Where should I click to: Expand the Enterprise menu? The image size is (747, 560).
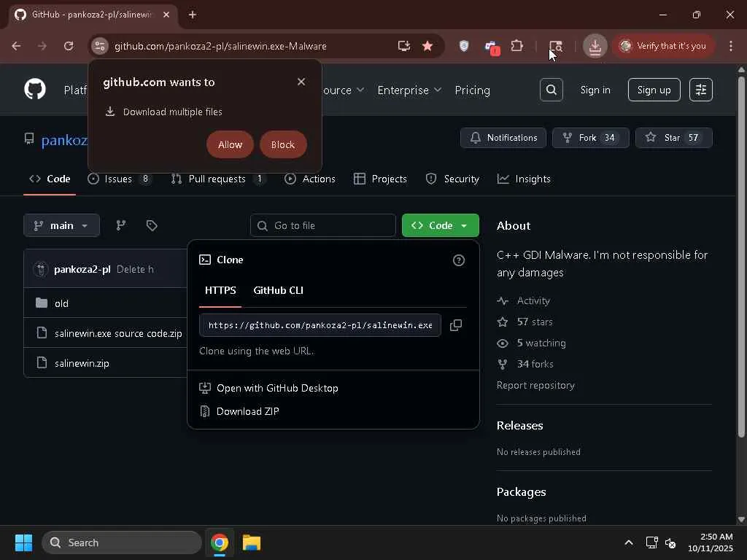[x=409, y=90]
